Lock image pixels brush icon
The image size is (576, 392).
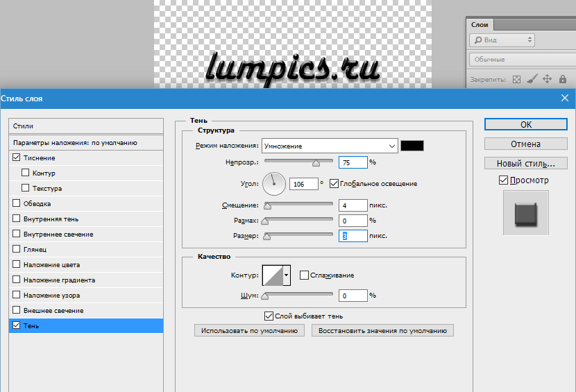pyautogui.click(x=532, y=79)
